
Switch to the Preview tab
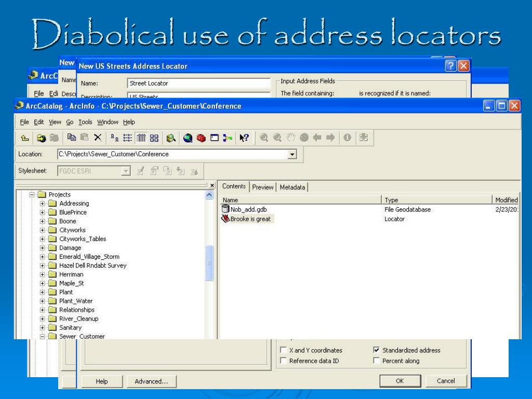coord(262,187)
